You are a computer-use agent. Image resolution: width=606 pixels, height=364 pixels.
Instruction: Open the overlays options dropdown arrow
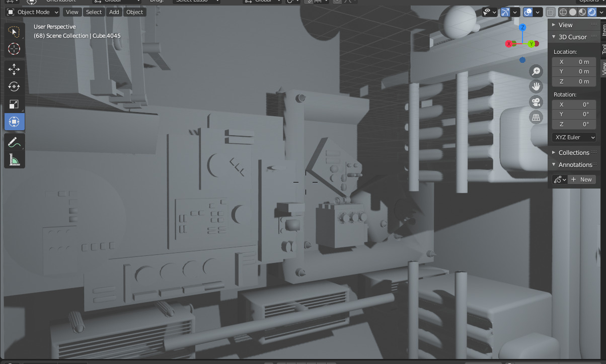tap(539, 12)
